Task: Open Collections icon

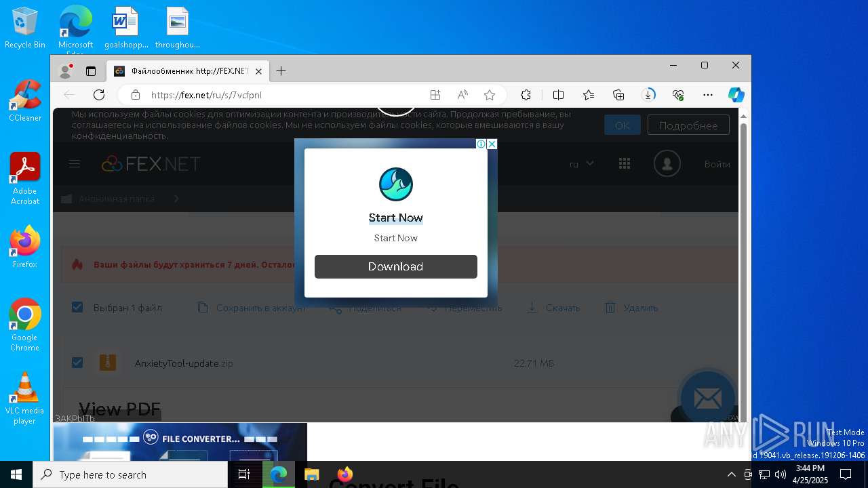Action: (618, 95)
